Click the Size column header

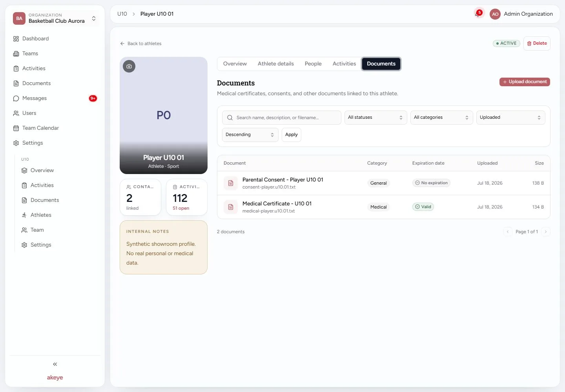(539, 163)
